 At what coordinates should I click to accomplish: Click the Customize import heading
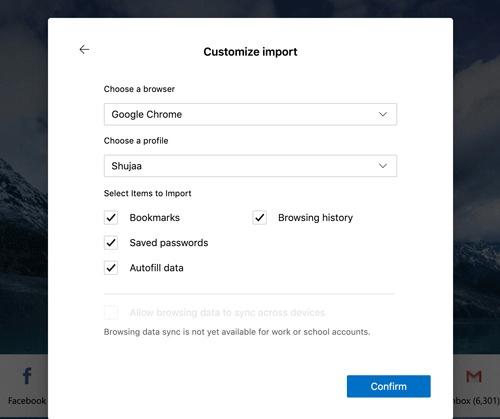(250, 52)
